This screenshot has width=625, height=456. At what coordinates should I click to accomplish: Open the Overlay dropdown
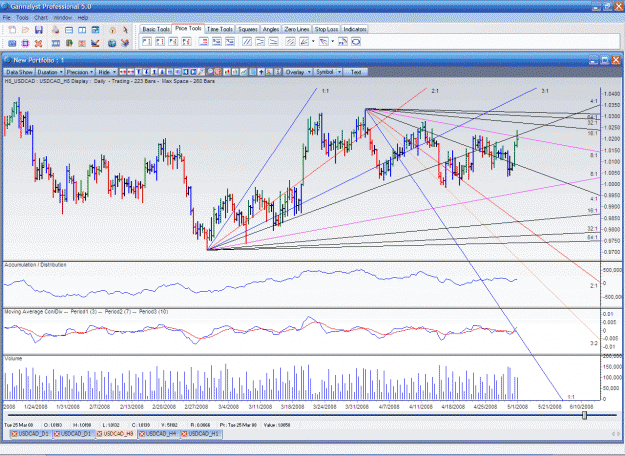298,72
